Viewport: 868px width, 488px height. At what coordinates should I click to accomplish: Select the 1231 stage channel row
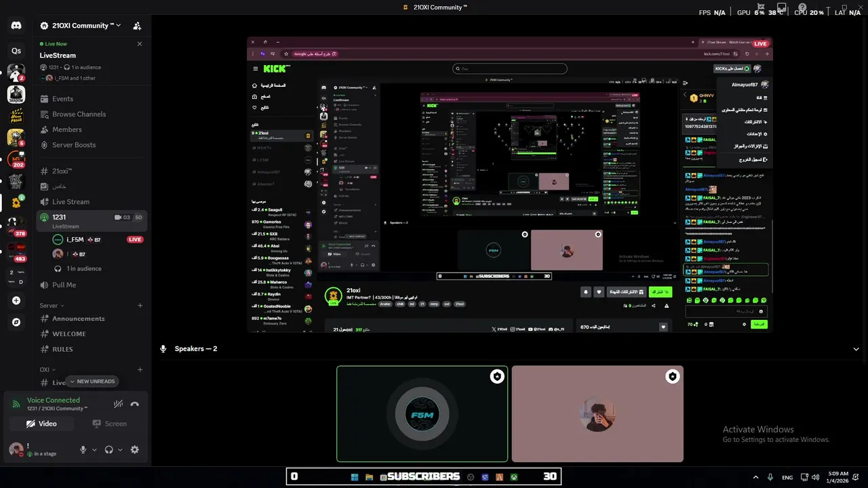click(x=91, y=221)
